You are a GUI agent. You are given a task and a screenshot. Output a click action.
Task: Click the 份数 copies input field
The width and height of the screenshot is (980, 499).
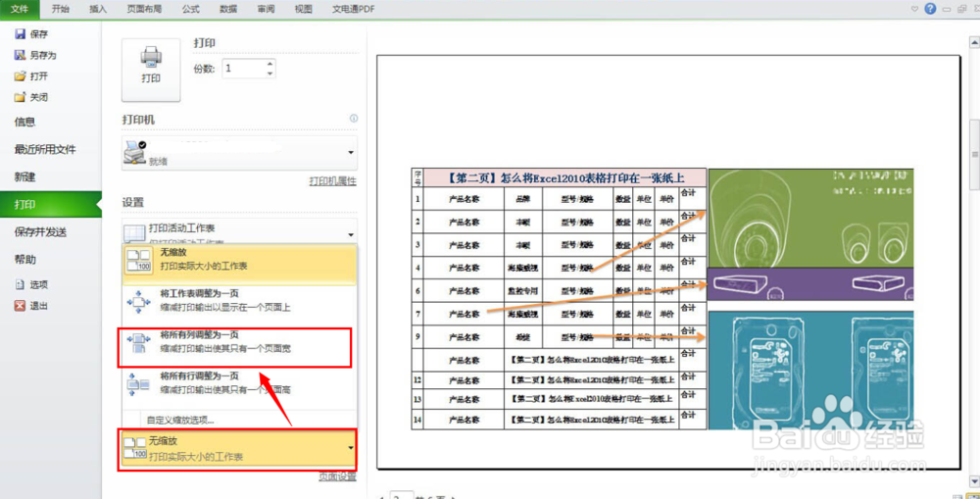(x=243, y=69)
